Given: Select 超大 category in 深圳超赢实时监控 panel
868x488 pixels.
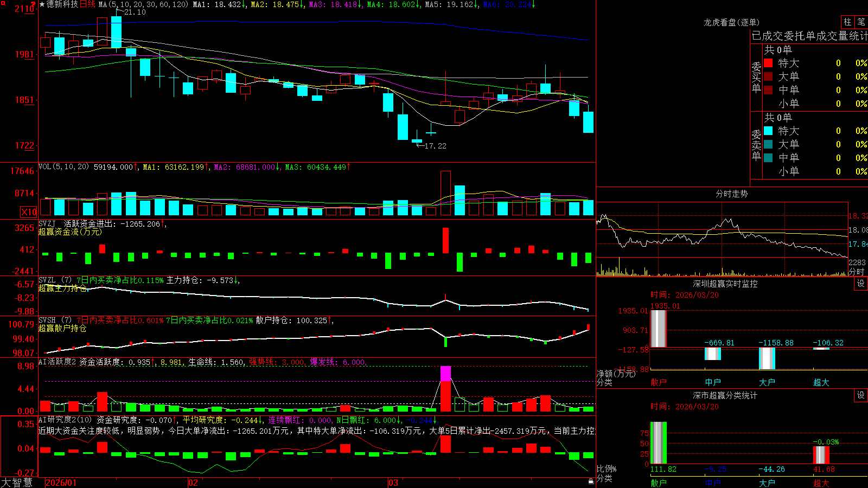Looking at the screenshot, I should pyautogui.click(x=821, y=382).
